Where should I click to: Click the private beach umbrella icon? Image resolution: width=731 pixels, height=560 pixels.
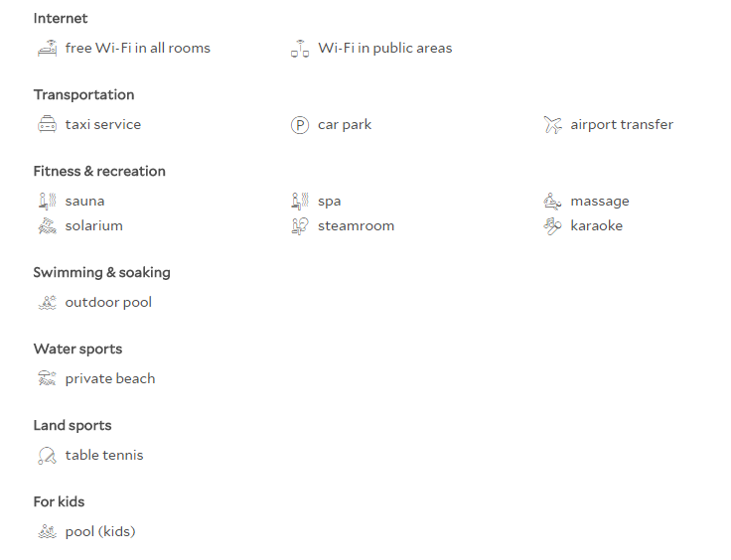pyautogui.click(x=47, y=378)
